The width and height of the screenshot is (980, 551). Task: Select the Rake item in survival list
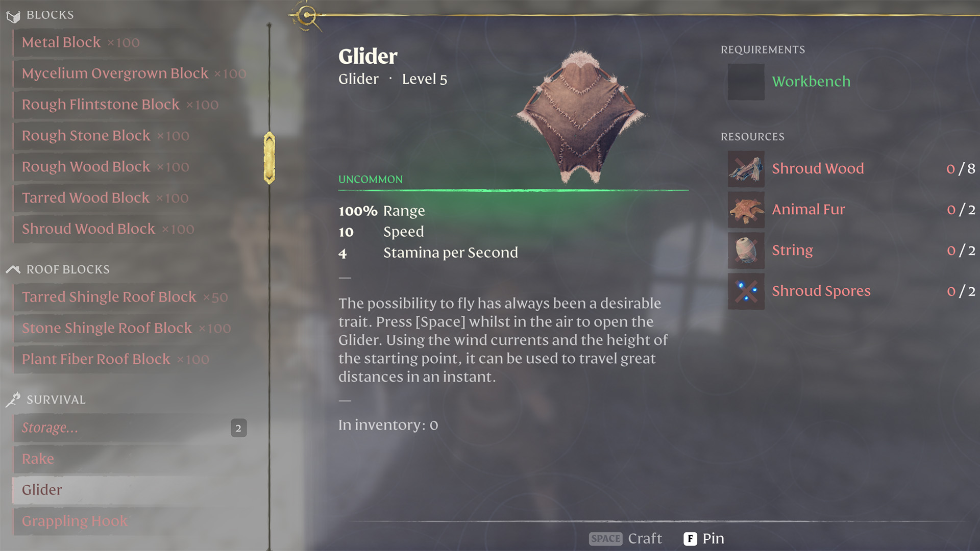click(x=37, y=459)
